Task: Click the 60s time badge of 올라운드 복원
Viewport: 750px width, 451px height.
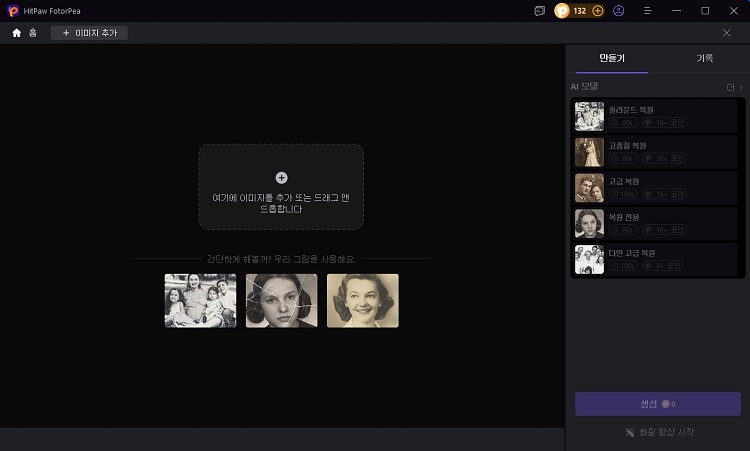Action: (x=623, y=123)
